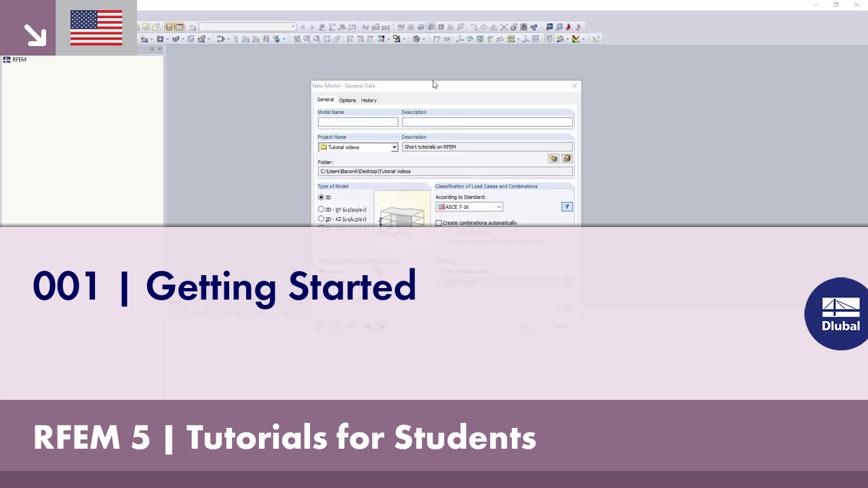The height and width of the screenshot is (488, 868).
Task: Enable the Create combinations automatically checkbox
Action: (438, 222)
